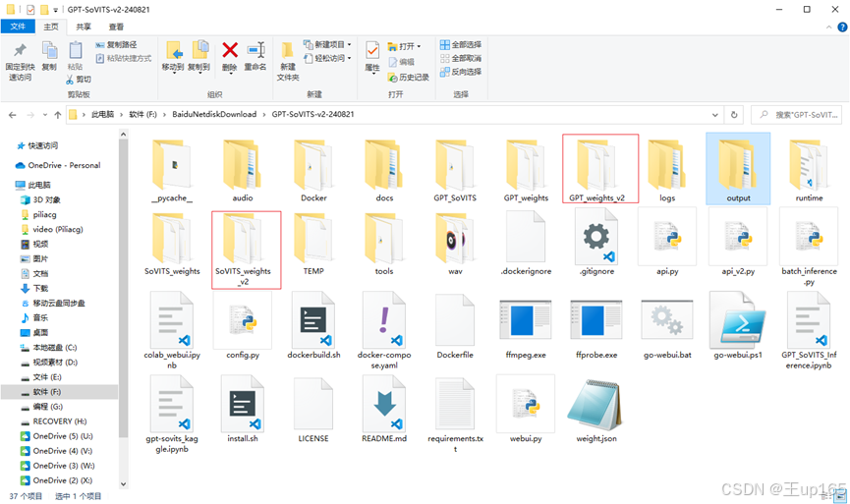Open the Help question mark icon
This screenshot has height=504, width=850.
[842, 28]
